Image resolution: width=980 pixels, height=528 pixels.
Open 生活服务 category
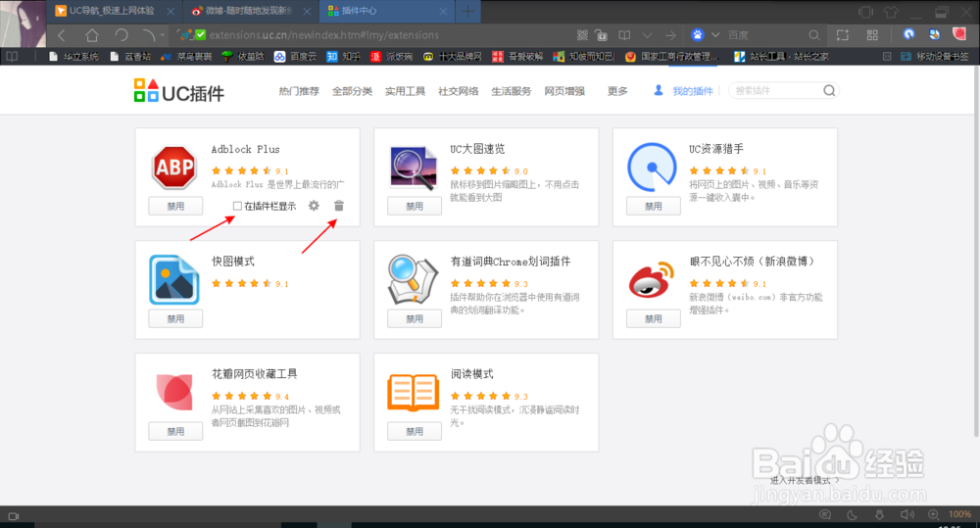(x=512, y=91)
